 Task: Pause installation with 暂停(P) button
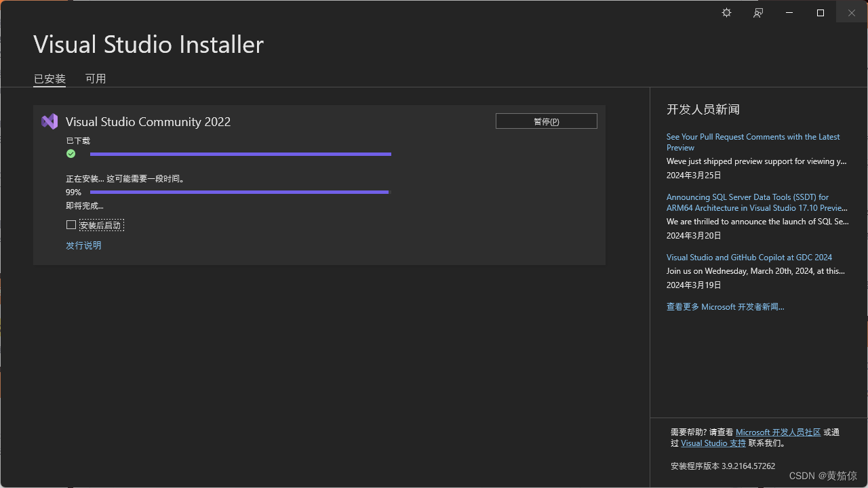tap(547, 121)
